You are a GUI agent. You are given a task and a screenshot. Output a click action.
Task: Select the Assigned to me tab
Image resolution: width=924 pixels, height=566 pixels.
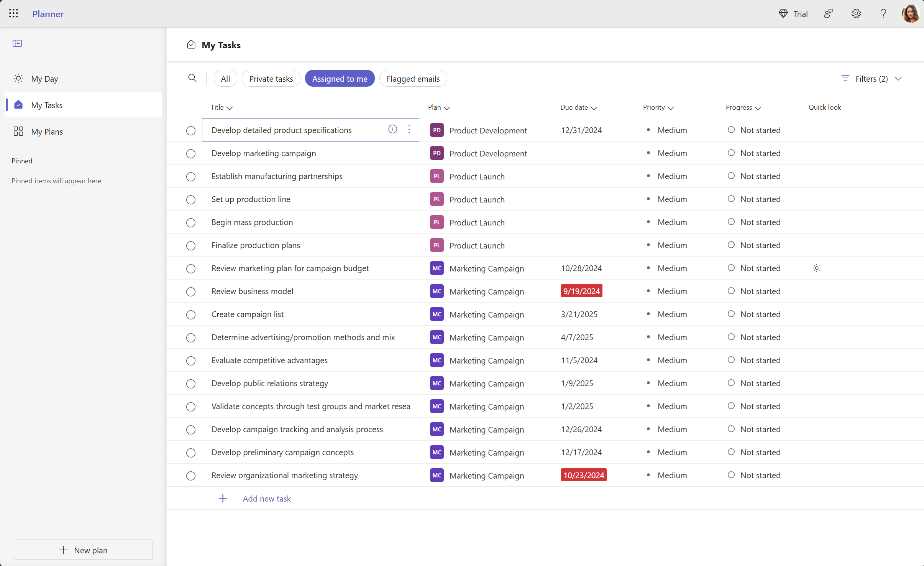[x=340, y=78]
